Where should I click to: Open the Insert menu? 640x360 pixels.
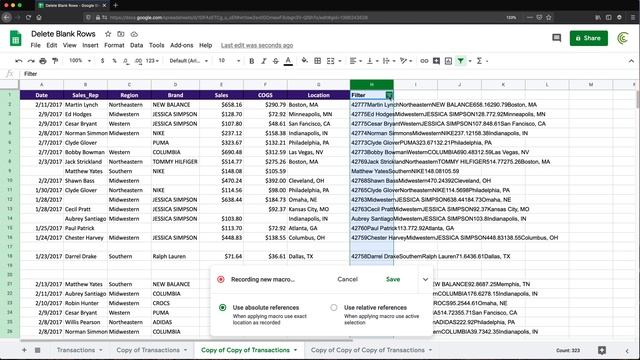tap(90, 45)
